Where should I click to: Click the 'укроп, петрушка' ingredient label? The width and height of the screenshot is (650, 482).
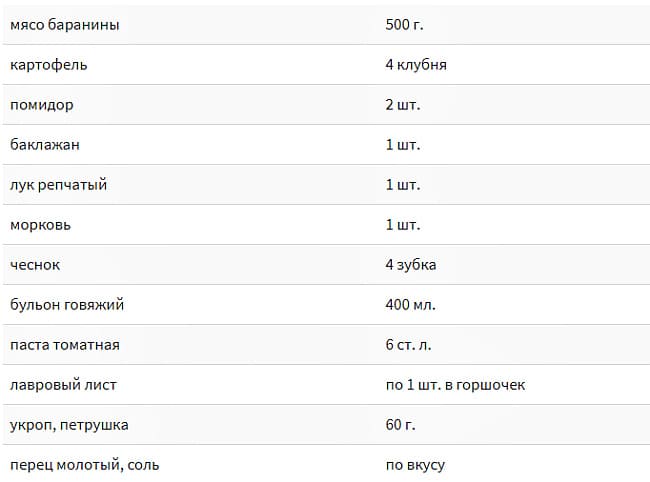[x=69, y=425]
